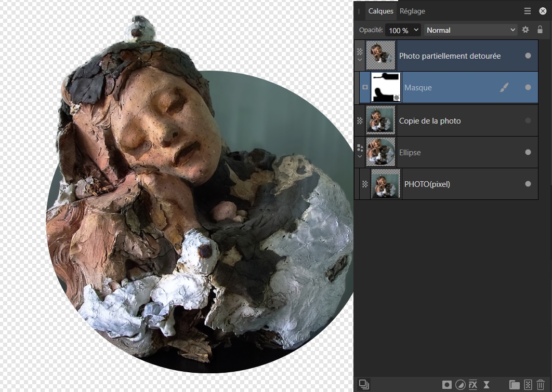Delete selected layer trash icon
The image size is (552, 392).
[541, 385]
